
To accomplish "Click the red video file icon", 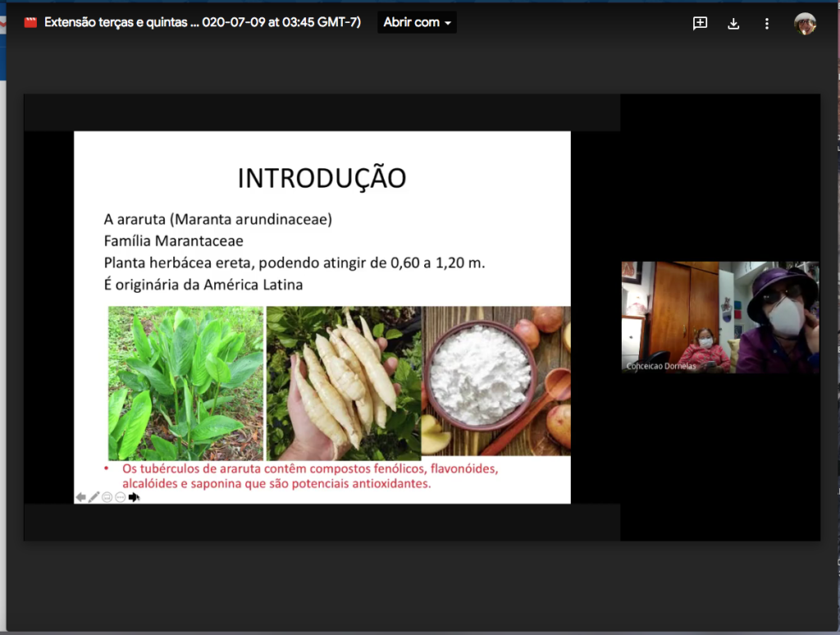I will (30, 22).
